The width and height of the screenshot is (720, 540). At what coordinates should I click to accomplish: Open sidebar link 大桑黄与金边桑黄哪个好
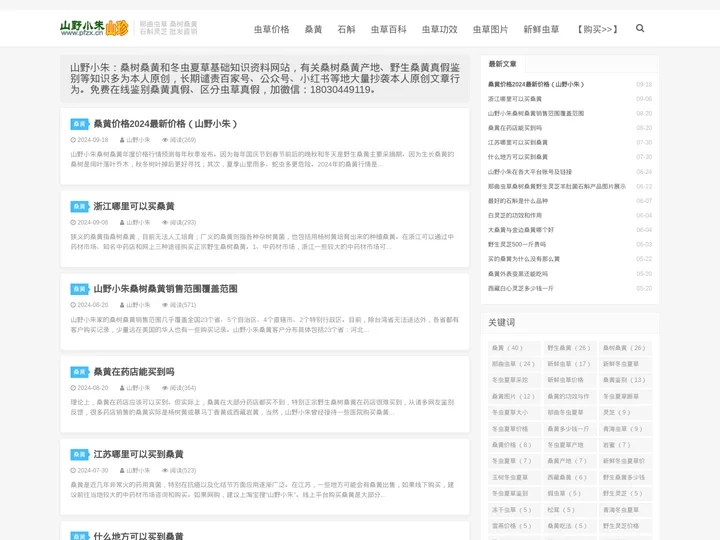tap(521, 230)
